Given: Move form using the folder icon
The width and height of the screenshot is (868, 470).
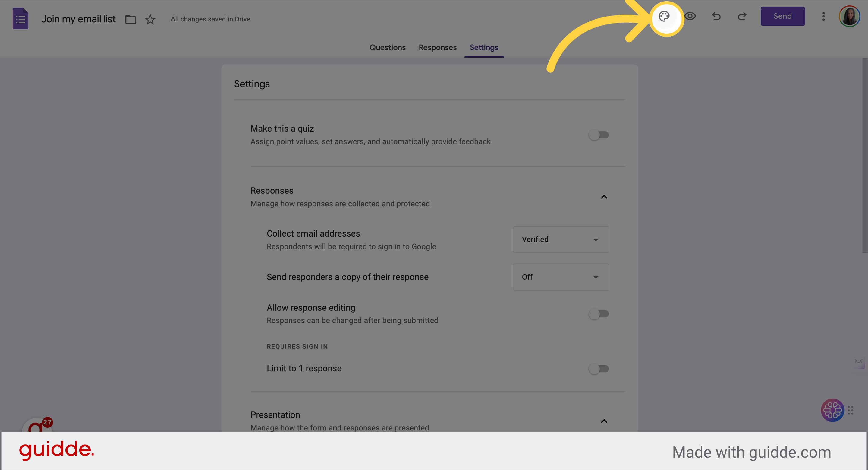Looking at the screenshot, I should pyautogui.click(x=131, y=19).
